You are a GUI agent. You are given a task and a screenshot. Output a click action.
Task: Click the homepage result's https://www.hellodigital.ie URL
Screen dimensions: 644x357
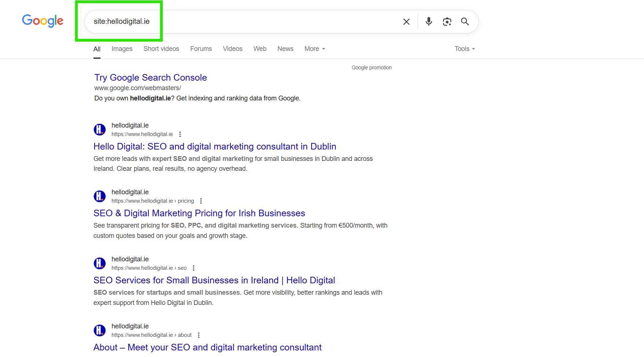142,134
